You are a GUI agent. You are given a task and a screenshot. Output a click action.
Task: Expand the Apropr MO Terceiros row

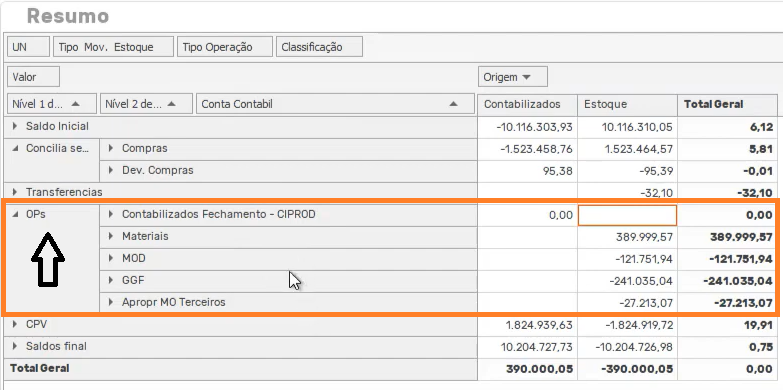(111, 303)
